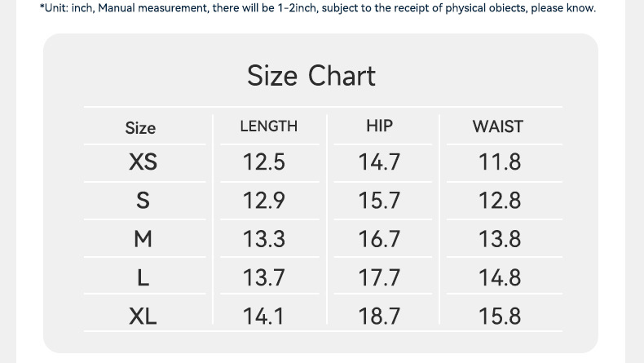Select the M hip value 16.7

click(379, 239)
